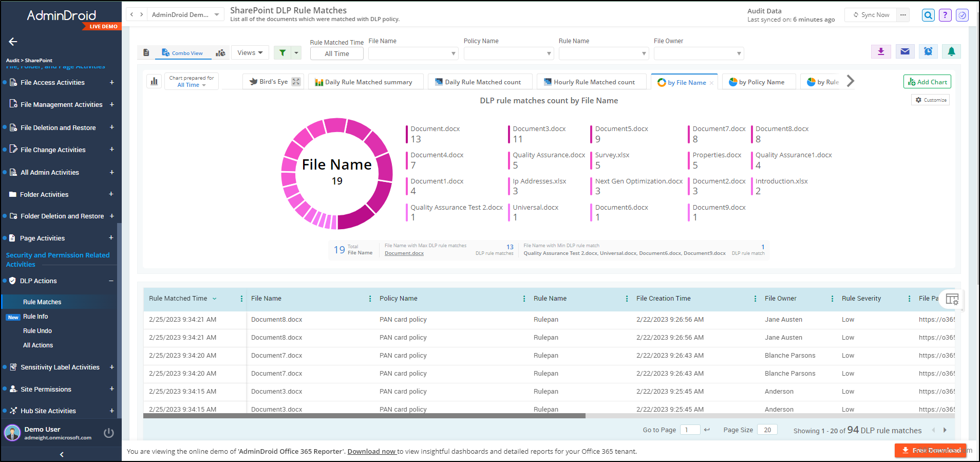980x462 pixels.
Task: Click the bar chart icon beside Chart prepared for
Action: pos(154,81)
